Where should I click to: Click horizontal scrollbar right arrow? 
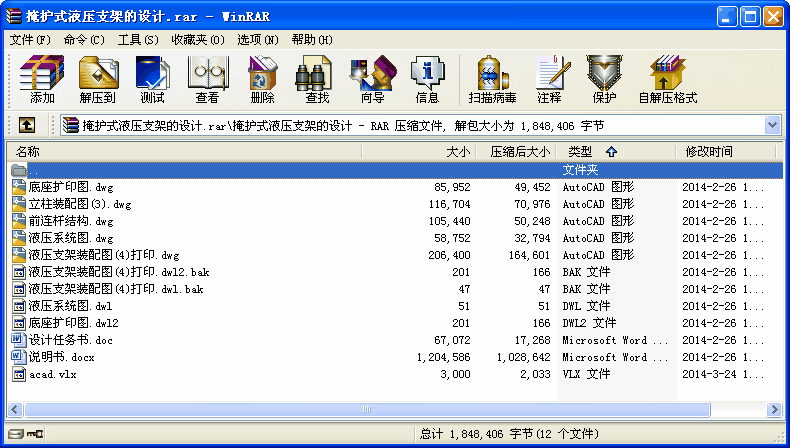[774, 409]
